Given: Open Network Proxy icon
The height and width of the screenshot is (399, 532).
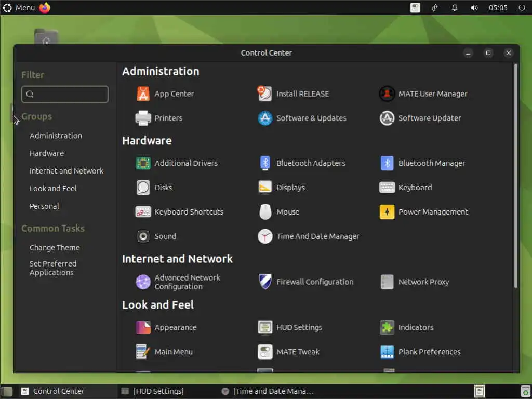Looking at the screenshot, I should (x=387, y=282).
